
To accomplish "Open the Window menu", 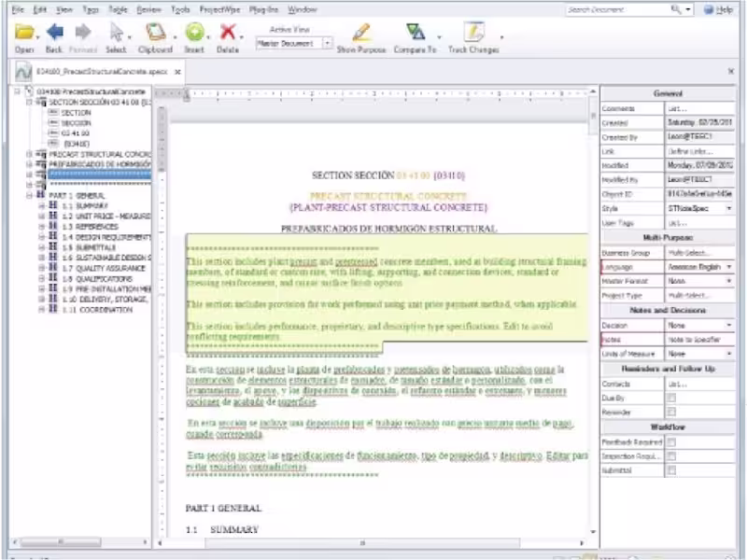I will [302, 9].
